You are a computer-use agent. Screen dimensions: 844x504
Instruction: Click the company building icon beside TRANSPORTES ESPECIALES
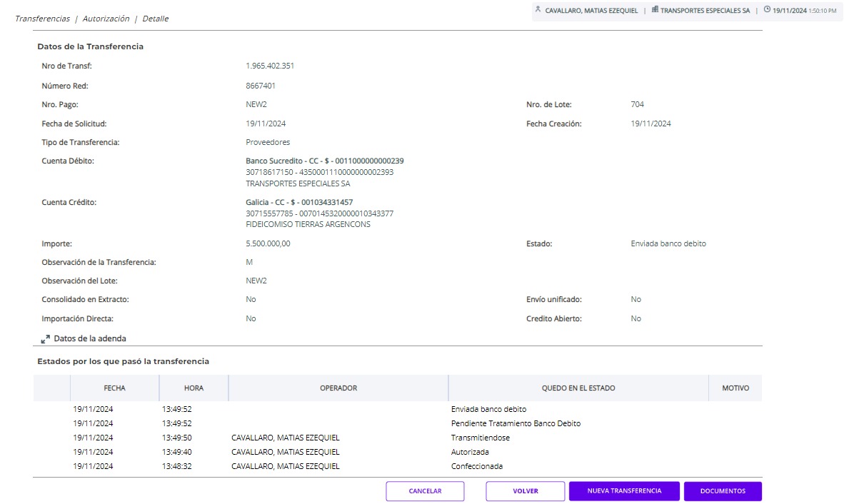point(655,10)
